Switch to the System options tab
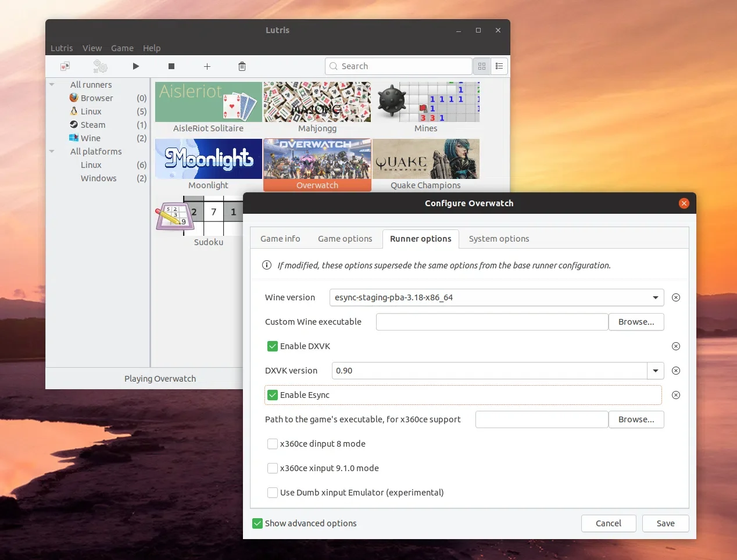This screenshot has width=737, height=560. [x=499, y=239]
